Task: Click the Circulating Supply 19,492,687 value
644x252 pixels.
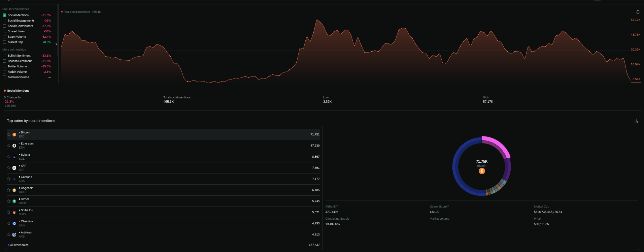Action: coord(333,224)
